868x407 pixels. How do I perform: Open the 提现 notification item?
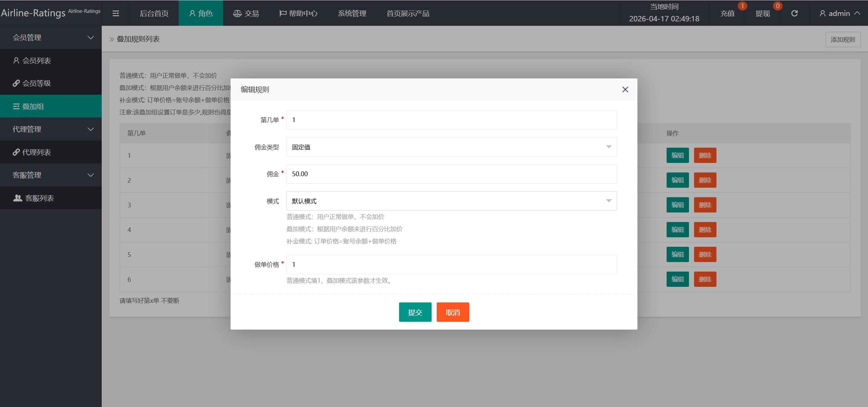(763, 13)
